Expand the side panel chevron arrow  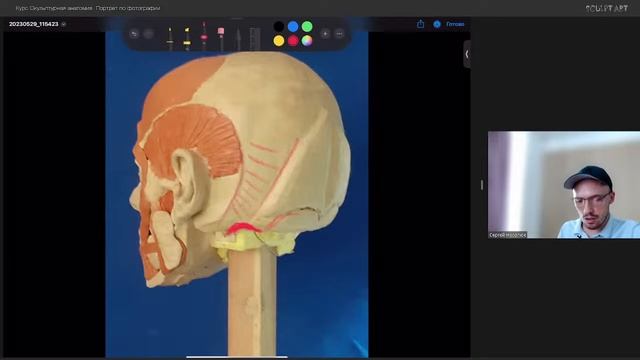pyautogui.click(x=467, y=54)
